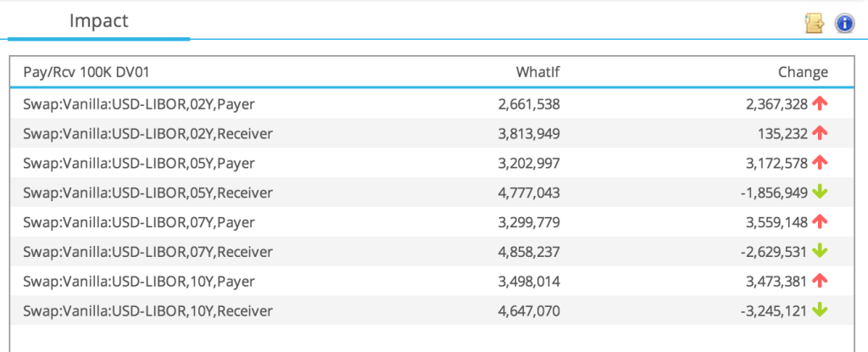
Task: Select the USD-LIBOR 02Y Payer row
Action: pos(431,103)
